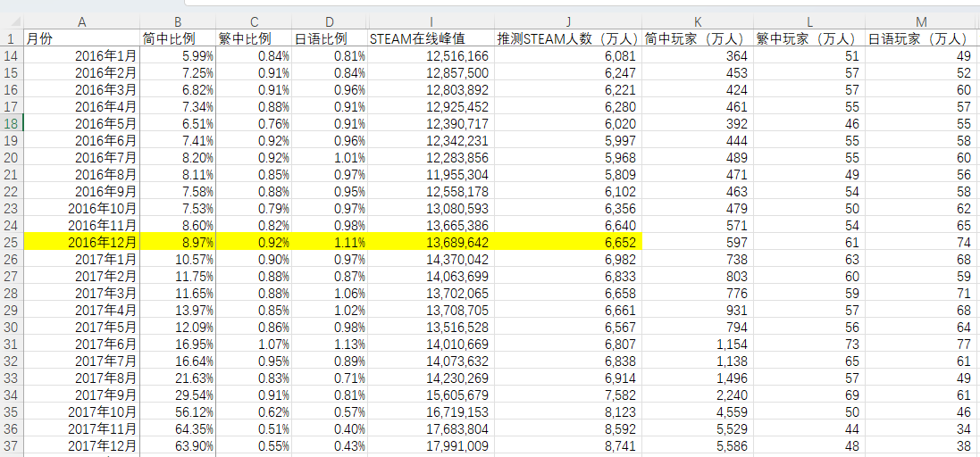Select cell 2017年6月
980x457 pixels.
[x=82, y=344]
